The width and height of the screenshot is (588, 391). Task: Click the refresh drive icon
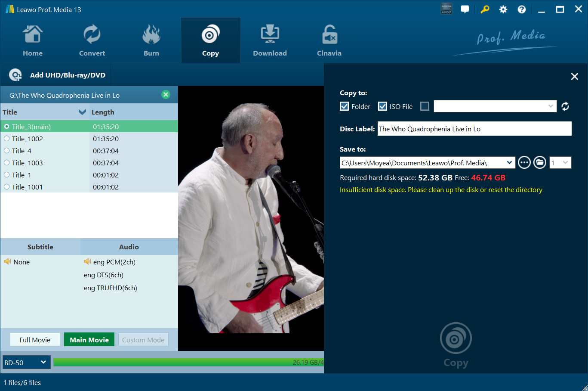tap(565, 106)
